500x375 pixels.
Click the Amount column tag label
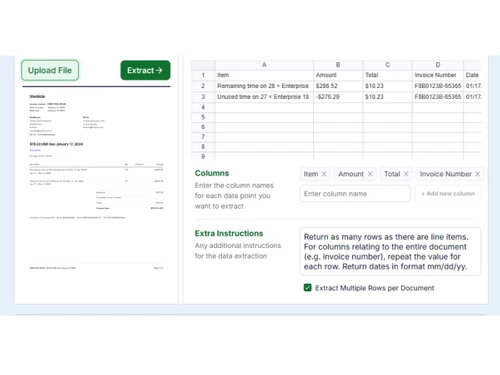coord(351,174)
